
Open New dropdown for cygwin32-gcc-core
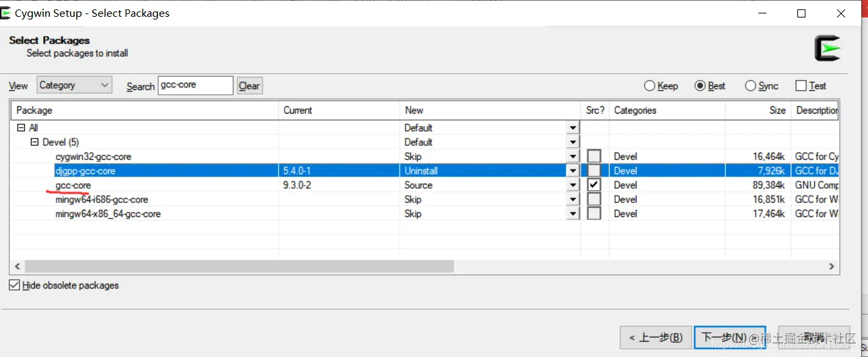[x=573, y=157]
